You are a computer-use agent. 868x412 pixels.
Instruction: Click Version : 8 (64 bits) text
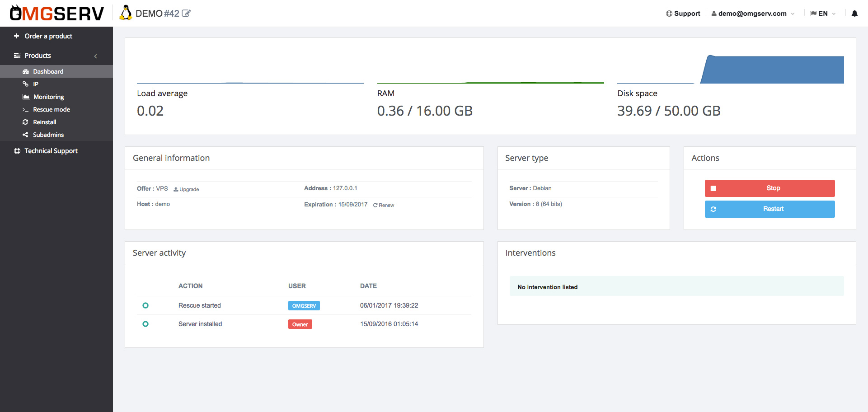coord(536,204)
